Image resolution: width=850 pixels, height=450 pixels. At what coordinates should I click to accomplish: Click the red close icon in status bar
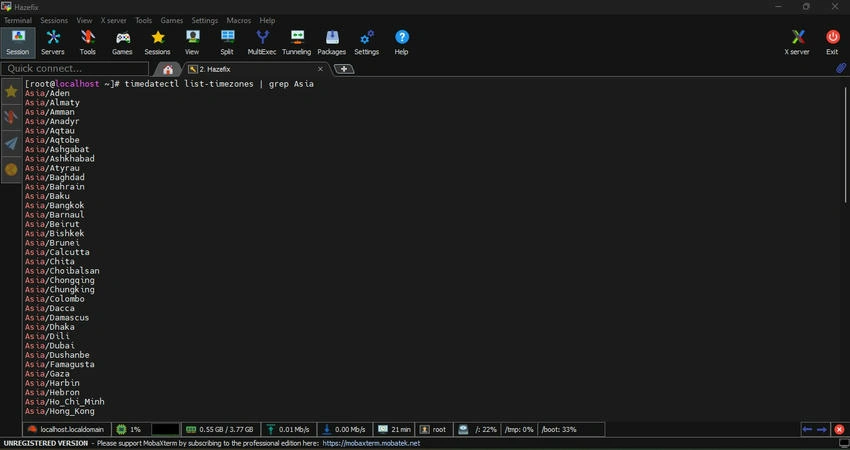(x=839, y=429)
